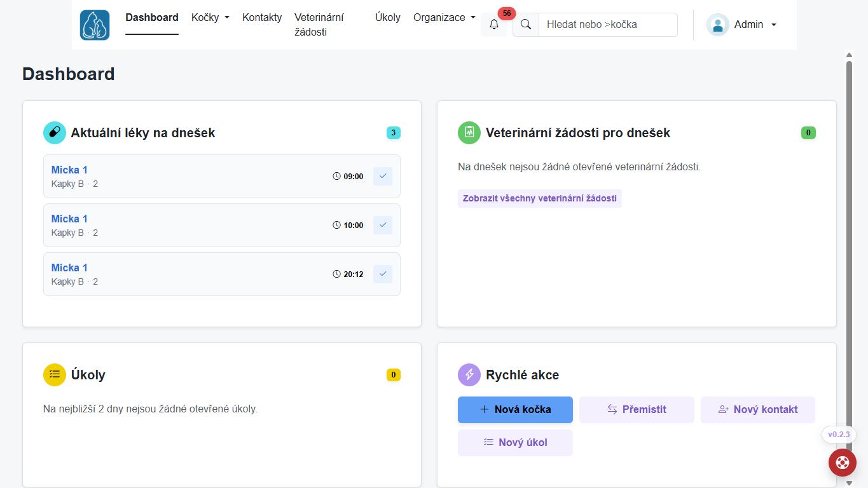Image resolution: width=868 pixels, height=488 pixels.
Task: Click the purple lightning Rychlé akce icon
Action: coord(469,375)
